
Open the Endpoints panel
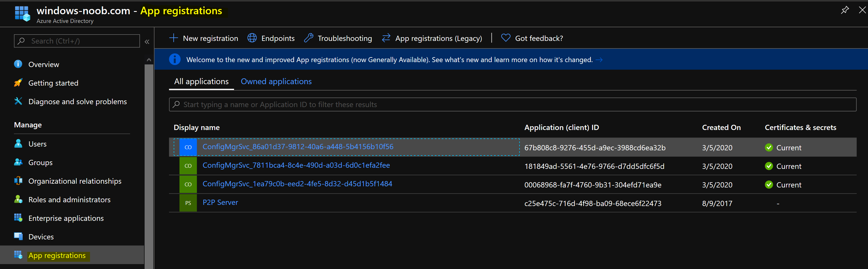[278, 38]
